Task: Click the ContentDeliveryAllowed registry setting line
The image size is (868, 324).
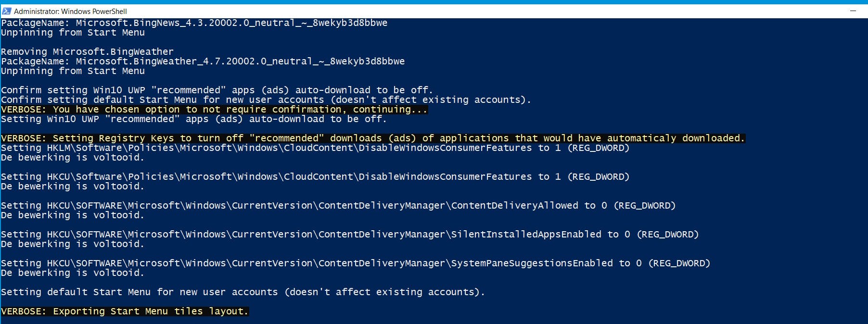Action: 338,206
